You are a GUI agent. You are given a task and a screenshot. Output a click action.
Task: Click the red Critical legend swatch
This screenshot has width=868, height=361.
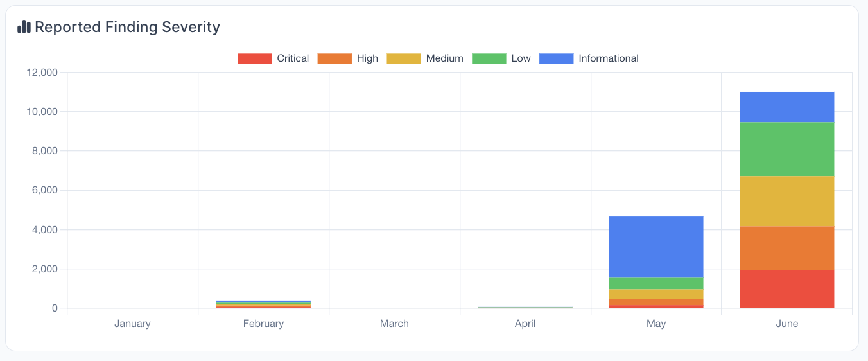pos(255,58)
